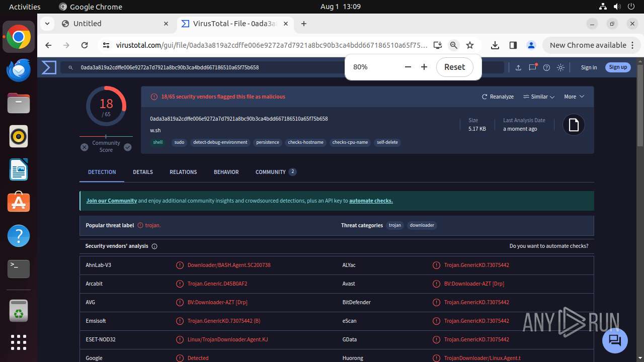The image size is (644, 362).
Task: Click the checks-hostname tag
Action: coord(306,142)
